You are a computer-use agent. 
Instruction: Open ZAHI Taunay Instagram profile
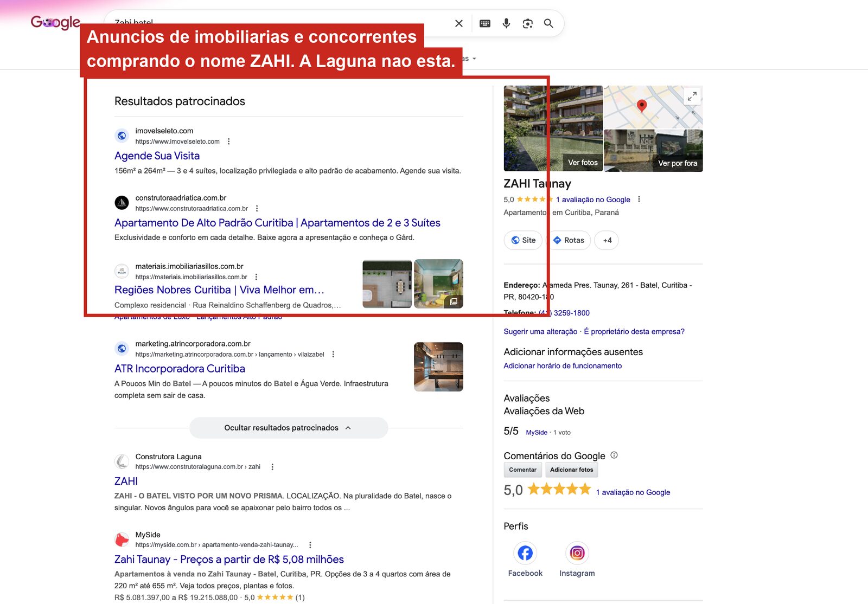[x=577, y=560]
